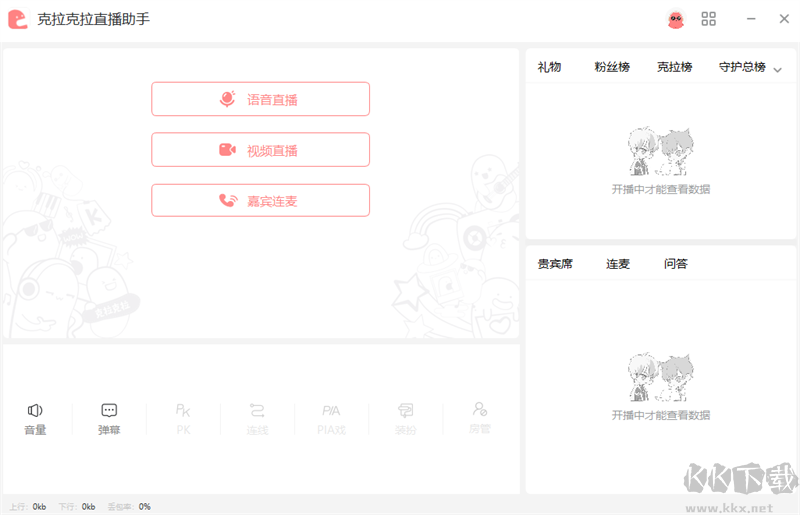Open the four-square grid menu icon
Viewport: 800px width, 515px height.
point(709,19)
